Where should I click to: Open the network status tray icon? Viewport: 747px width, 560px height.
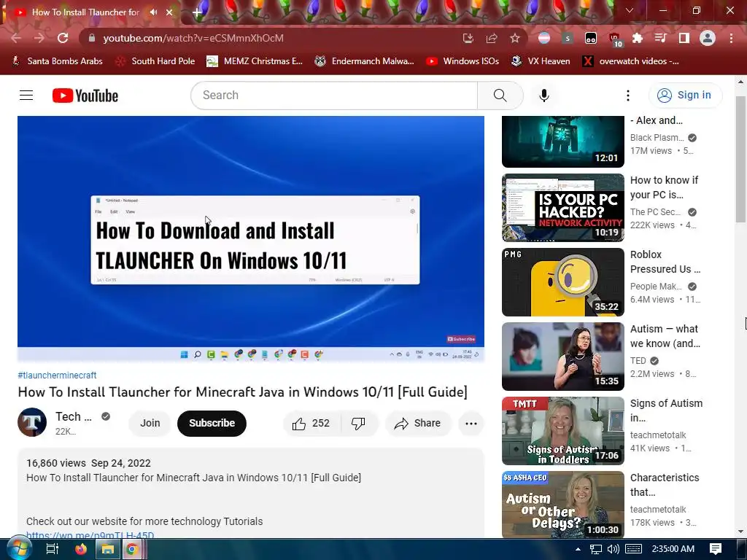(x=595, y=549)
